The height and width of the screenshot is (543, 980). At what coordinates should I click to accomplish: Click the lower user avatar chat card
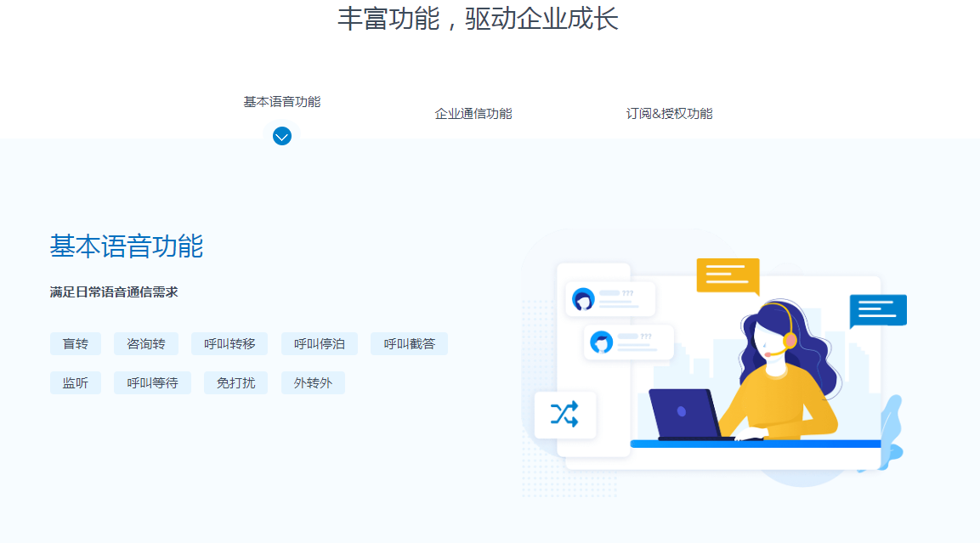pyautogui.click(x=629, y=342)
